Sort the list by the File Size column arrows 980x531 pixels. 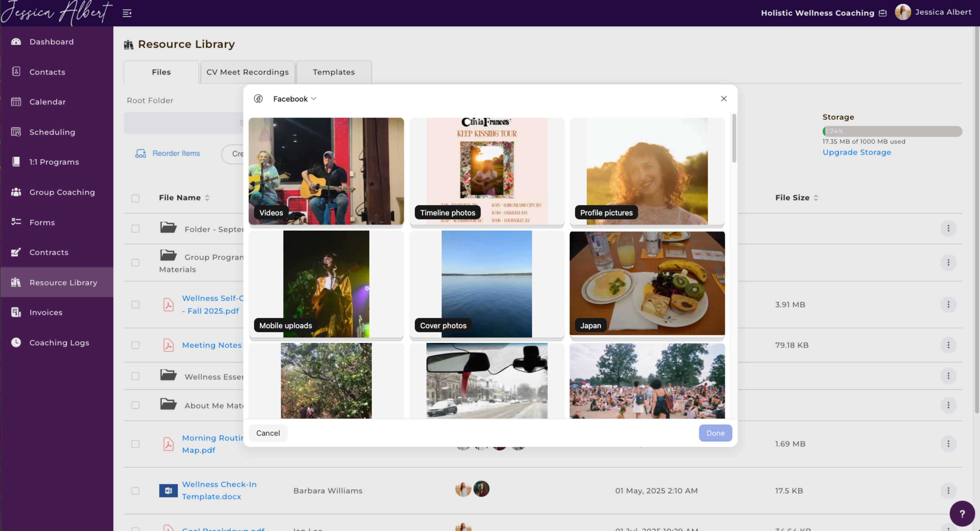pyautogui.click(x=816, y=198)
